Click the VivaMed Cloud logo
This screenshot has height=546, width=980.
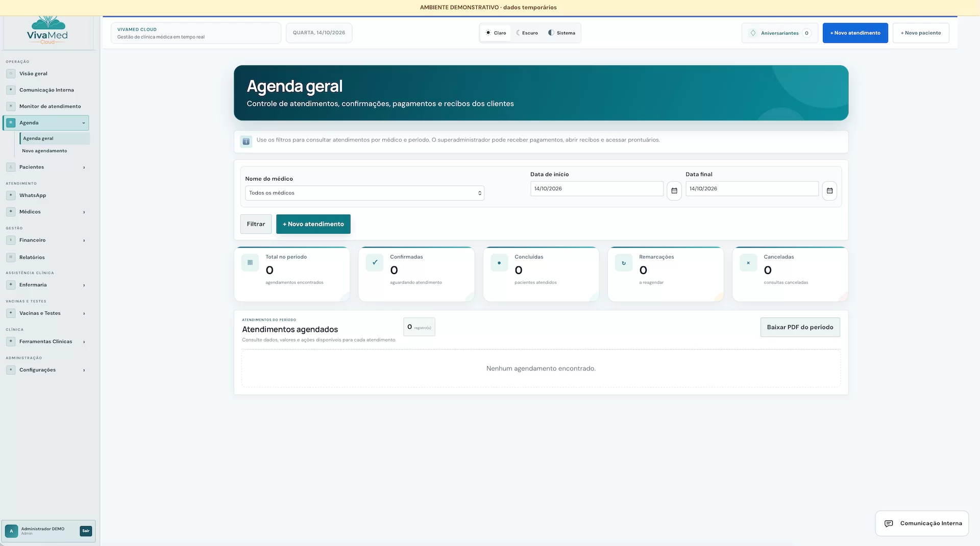point(47,31)
